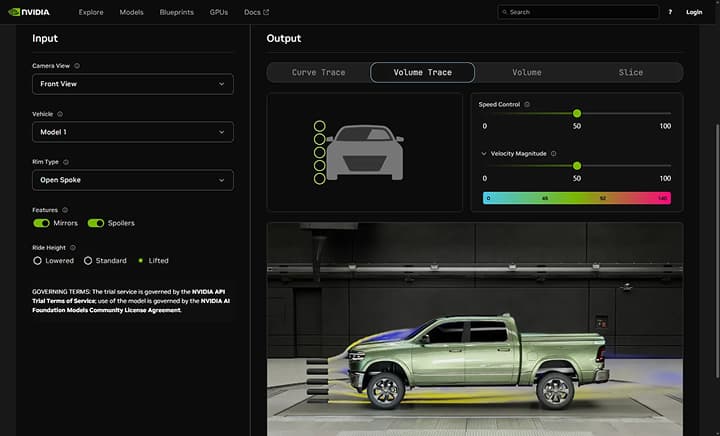This screenshot has height=436, width=720.
Task: Disable the Spoilers toggle
Action: tap(96, 223)
